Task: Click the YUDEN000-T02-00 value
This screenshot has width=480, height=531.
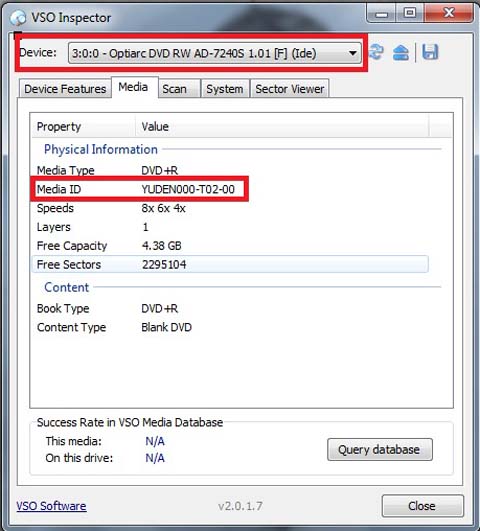Action: (x=188, y=190)
